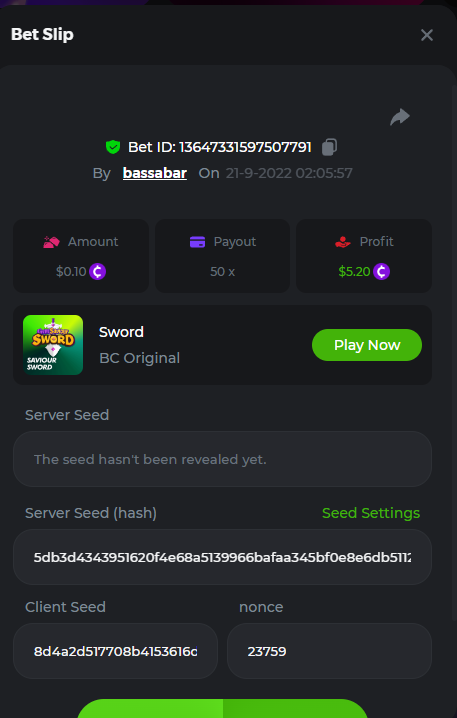Click the Server Seed hash field
Image resolution: width=457 pixels, height=718 pixels.
[x=222, y=557]
